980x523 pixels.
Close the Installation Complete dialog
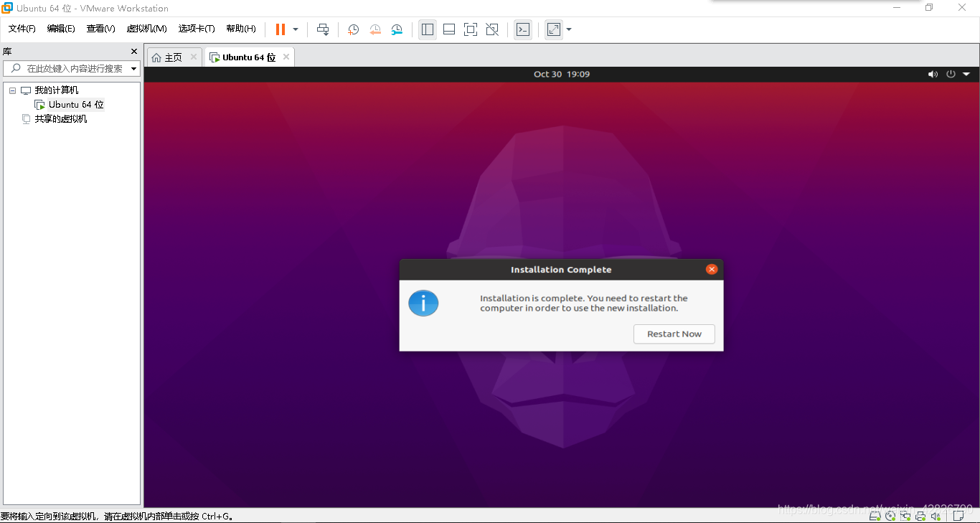[712, 269]
